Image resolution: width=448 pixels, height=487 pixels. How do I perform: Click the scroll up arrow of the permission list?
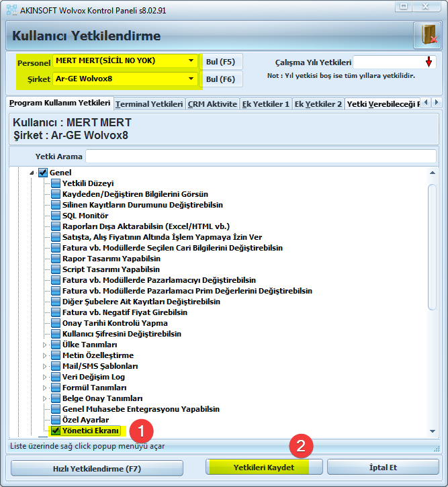pos(432,173)
